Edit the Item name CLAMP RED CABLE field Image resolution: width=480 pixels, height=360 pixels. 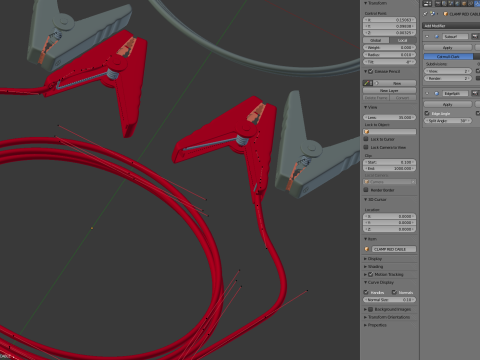(394, 249)
